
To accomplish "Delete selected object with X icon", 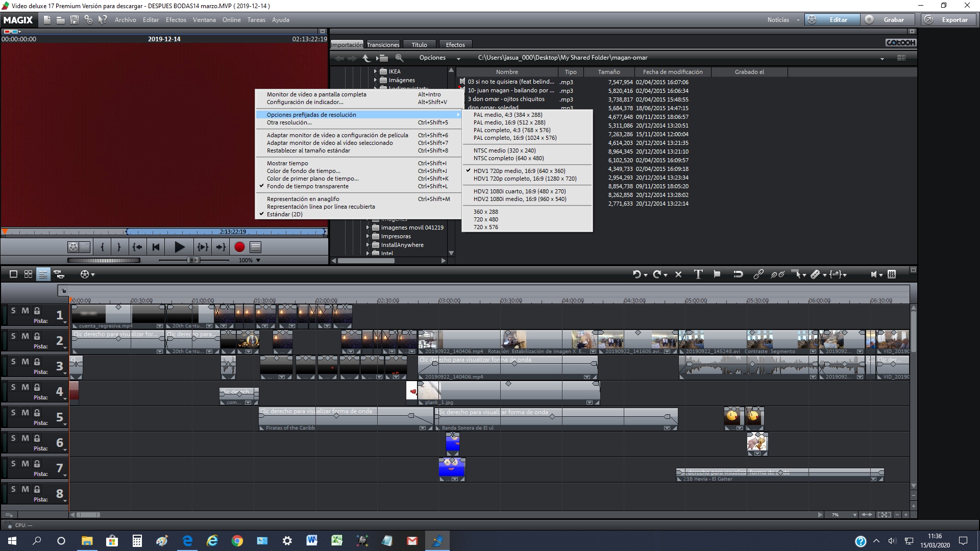I will click(x=678, y=274).
